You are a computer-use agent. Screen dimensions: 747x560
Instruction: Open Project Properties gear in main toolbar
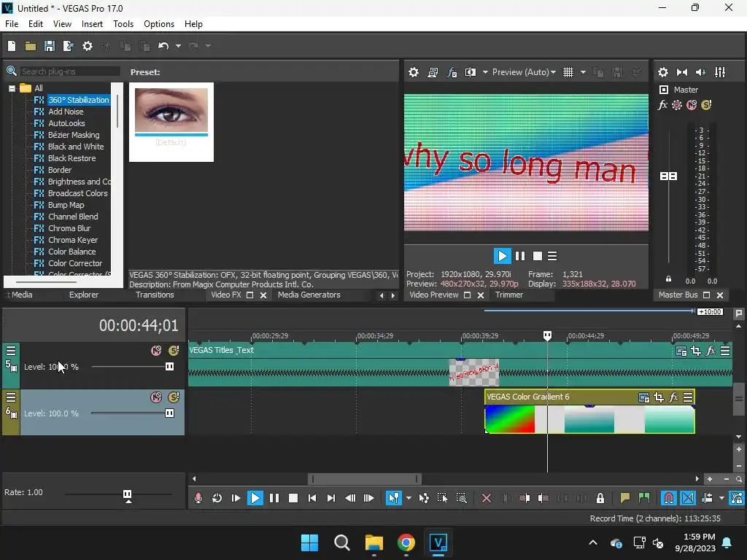coord(88,46)
